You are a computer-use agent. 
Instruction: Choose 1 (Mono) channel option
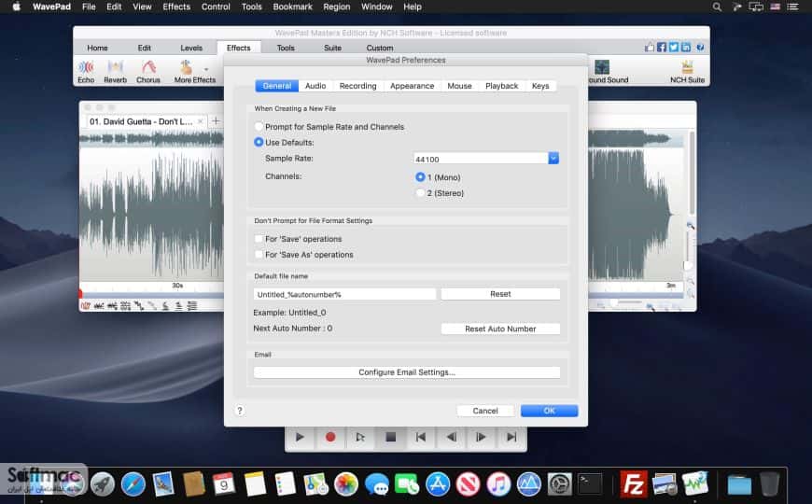pyautogui.click(x=420, y=177)
